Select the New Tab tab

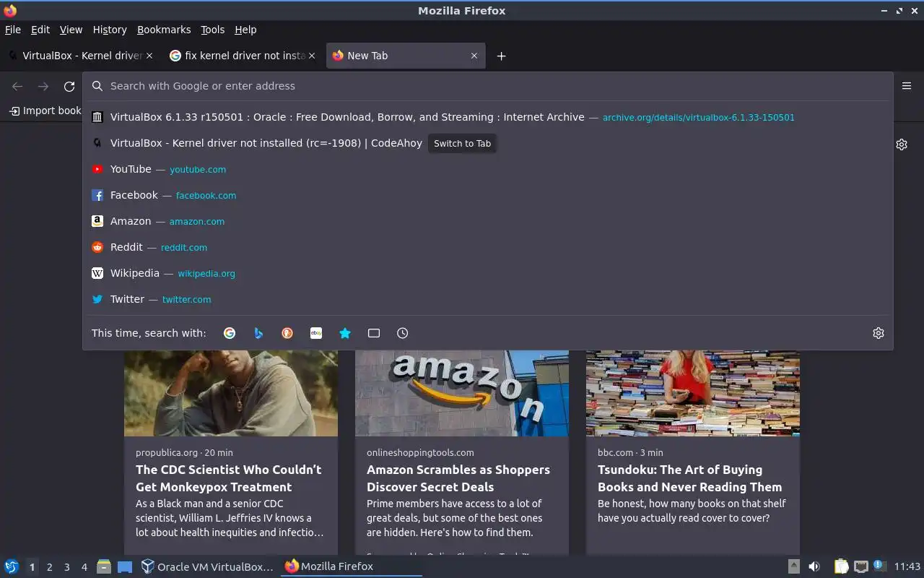(406, 56)
